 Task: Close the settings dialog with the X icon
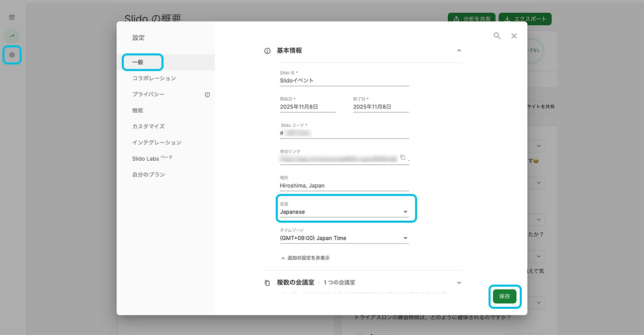[x=514, y=36]
